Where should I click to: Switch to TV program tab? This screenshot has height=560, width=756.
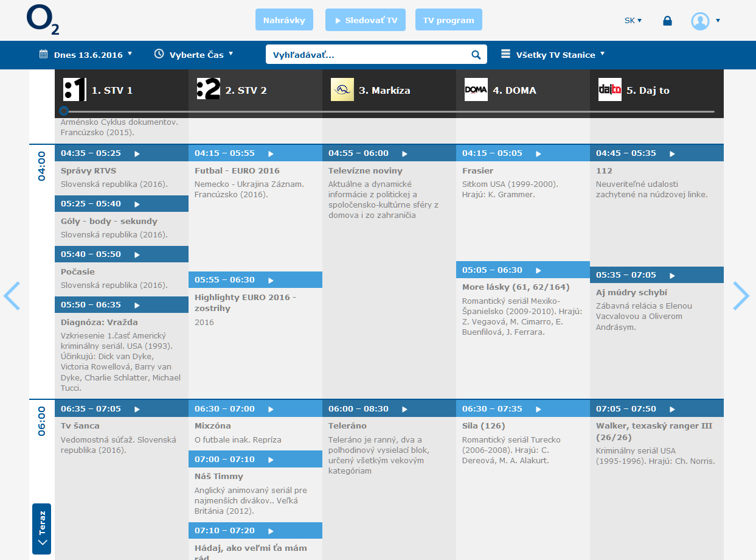[x=448, y=20]
